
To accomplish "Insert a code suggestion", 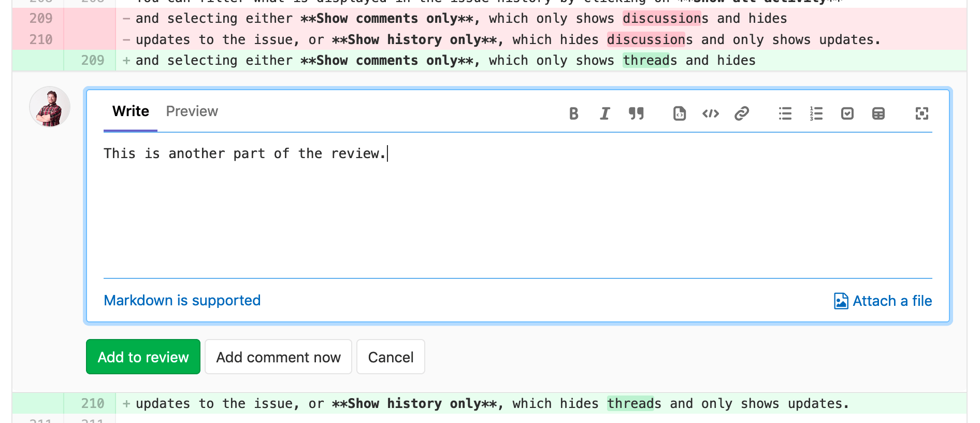I will [x=679, y=114].
